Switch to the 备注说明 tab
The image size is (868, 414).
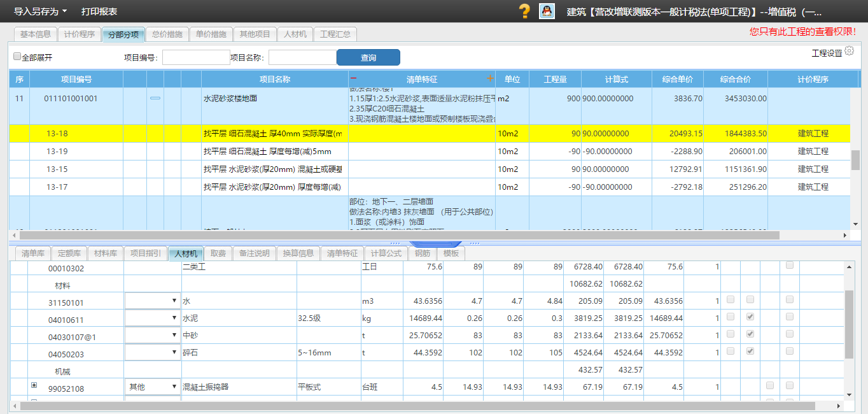tap(255, 253)
